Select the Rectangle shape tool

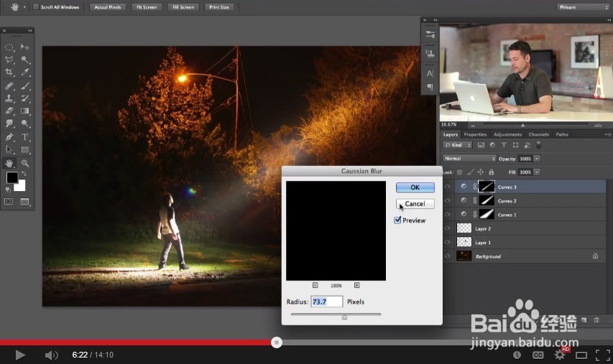(25, 149)
